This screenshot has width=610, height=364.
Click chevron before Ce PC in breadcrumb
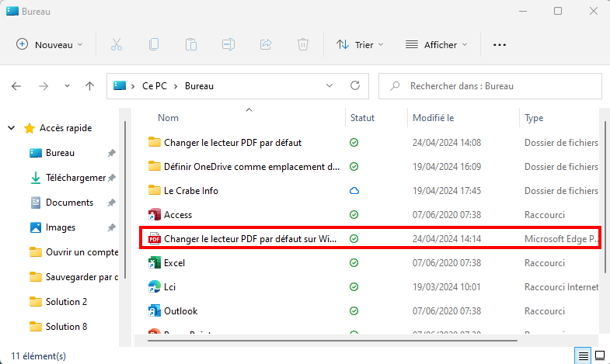[x=133, y=86]
